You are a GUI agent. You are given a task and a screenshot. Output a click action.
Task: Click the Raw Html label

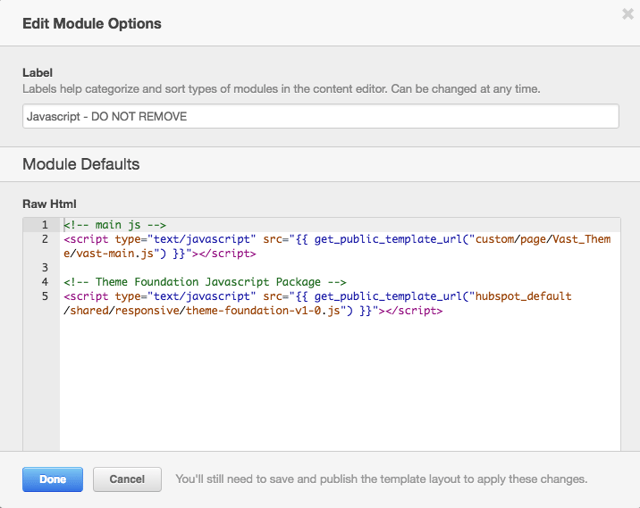tap(49, 204)
